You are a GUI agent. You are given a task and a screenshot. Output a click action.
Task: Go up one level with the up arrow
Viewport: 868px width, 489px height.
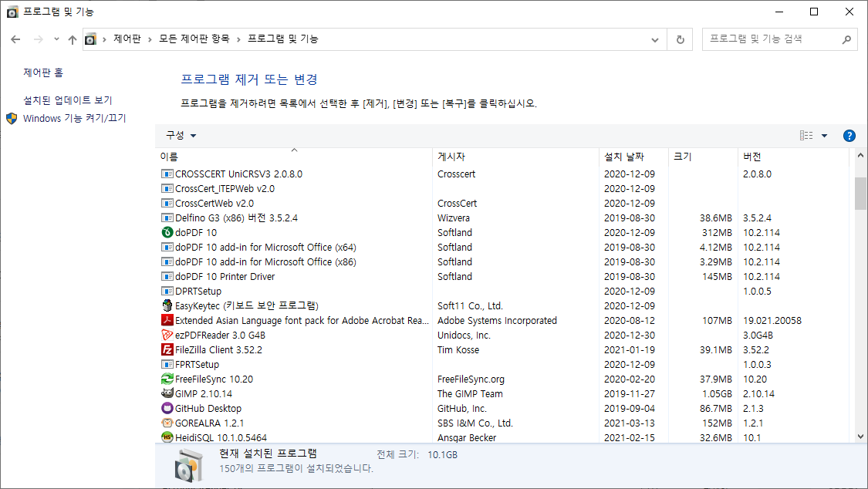click(x=73, y=39)
